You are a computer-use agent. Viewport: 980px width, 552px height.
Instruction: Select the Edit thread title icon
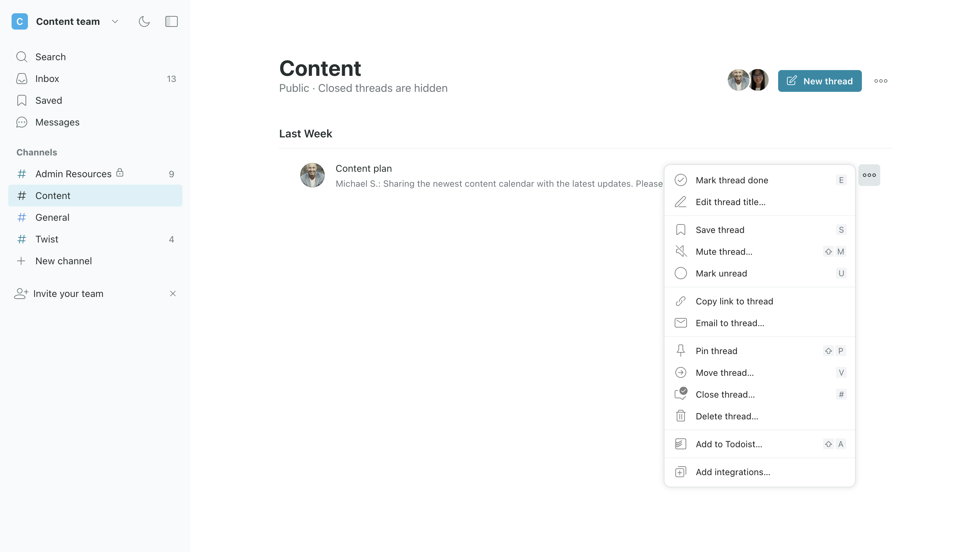pyautogui.click(x=681, y=202)
